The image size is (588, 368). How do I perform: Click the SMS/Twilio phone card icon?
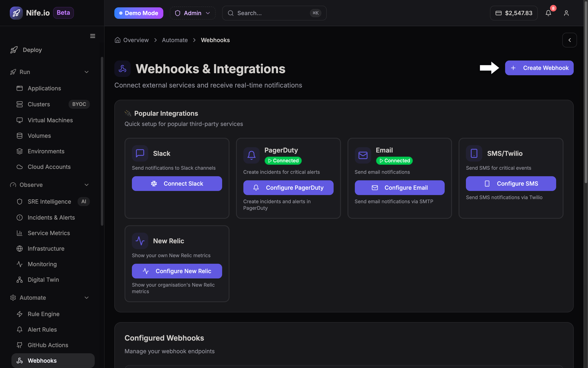tap(474, 153)
